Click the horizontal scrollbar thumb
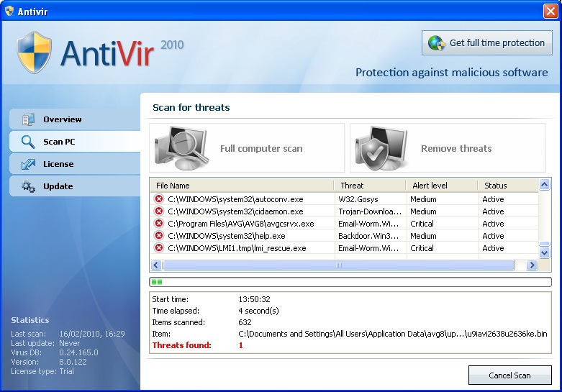 [339, 265]
